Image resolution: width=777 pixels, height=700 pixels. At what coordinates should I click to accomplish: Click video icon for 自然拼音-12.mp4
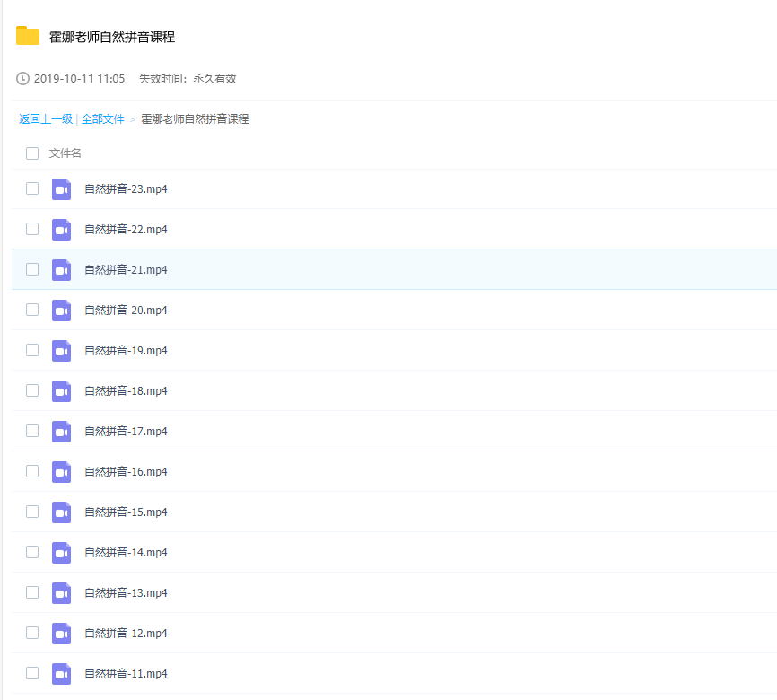[x=61, y=634]
